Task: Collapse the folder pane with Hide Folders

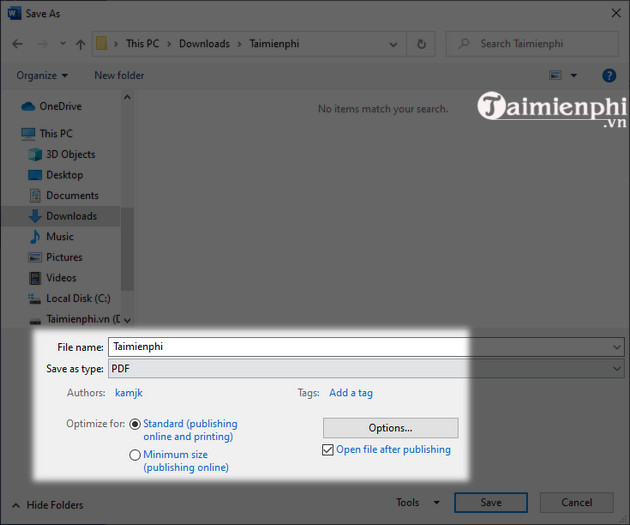Action: pos(48,505)
